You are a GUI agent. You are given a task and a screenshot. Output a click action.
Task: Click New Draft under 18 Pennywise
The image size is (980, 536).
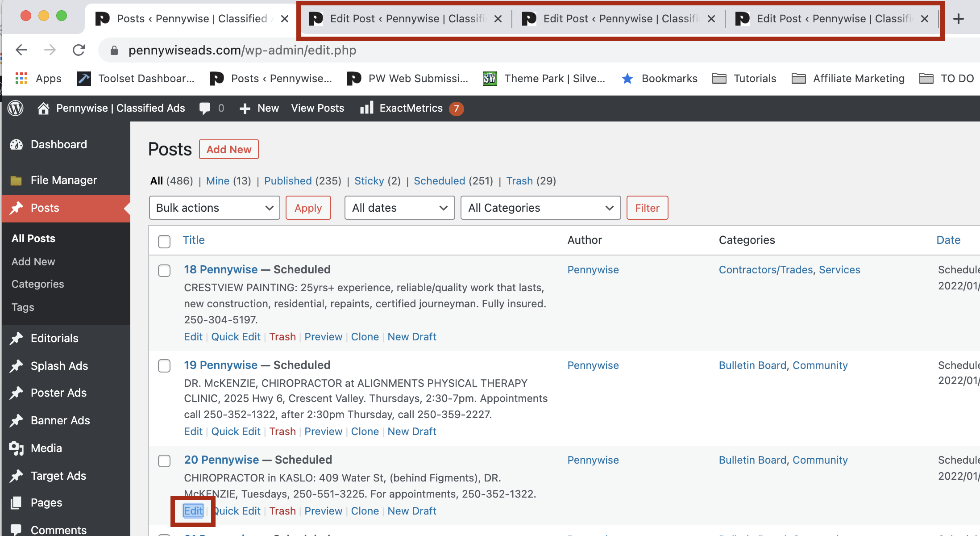click(412, 337)
